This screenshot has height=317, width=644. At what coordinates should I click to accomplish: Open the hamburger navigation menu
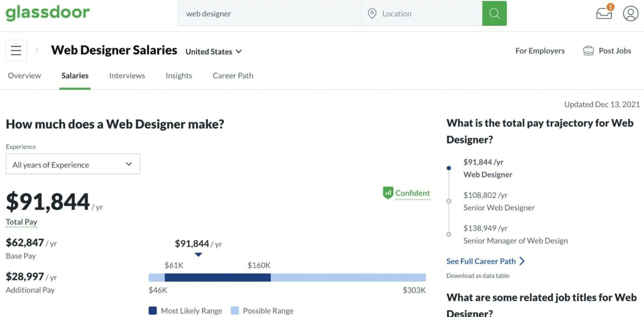click(x=16, y=50)
